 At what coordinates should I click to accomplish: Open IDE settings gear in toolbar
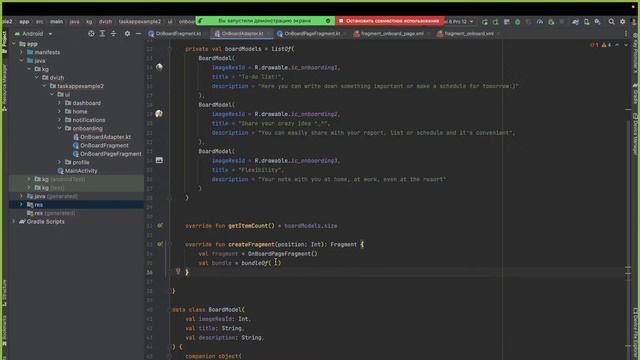(622, 22)
